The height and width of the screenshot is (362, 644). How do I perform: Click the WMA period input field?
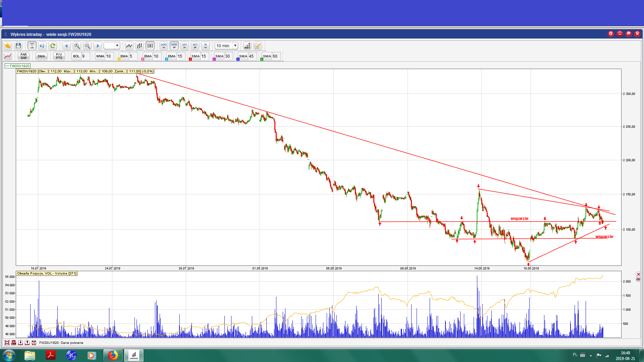[109, 56]
